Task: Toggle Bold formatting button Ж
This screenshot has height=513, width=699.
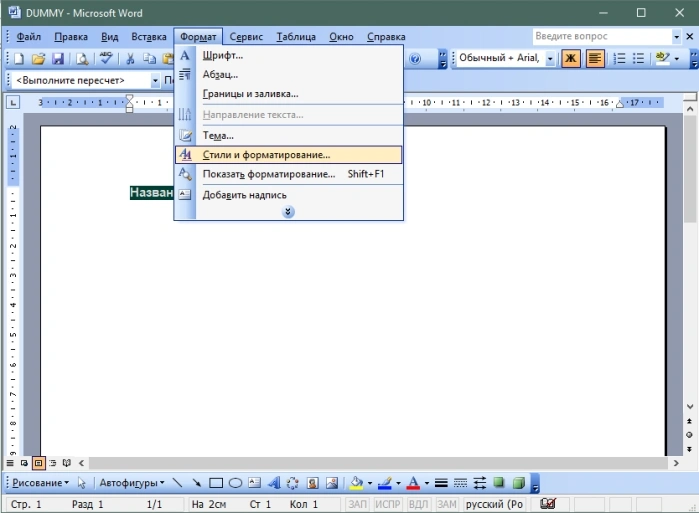Action: (571, 58)
